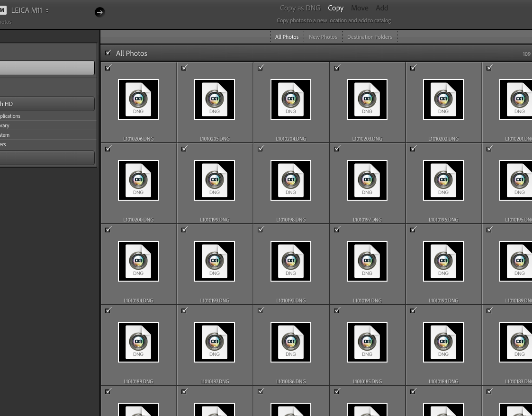Select the L1010190.DNG file icon
532x416 pixels.
(443, 261)
